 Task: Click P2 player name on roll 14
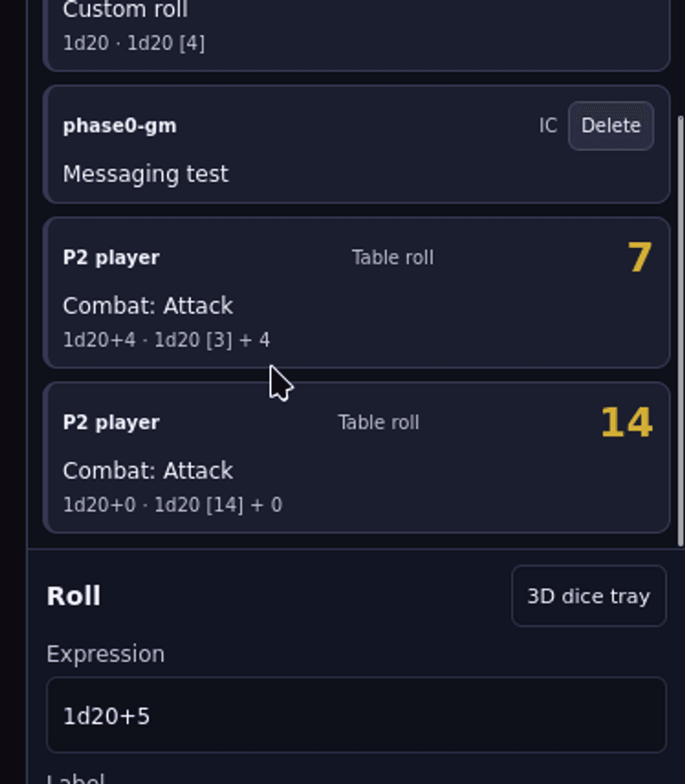(x=111, y=423)
